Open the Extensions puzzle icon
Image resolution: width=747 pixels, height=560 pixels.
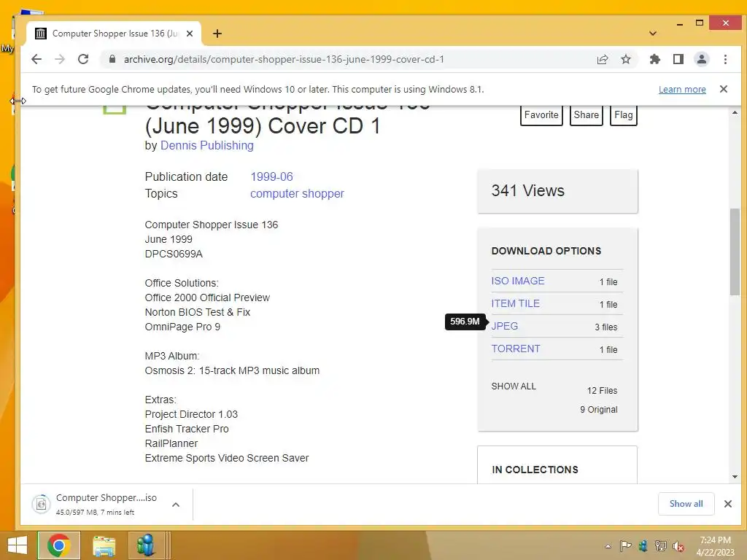coord(655,59)
